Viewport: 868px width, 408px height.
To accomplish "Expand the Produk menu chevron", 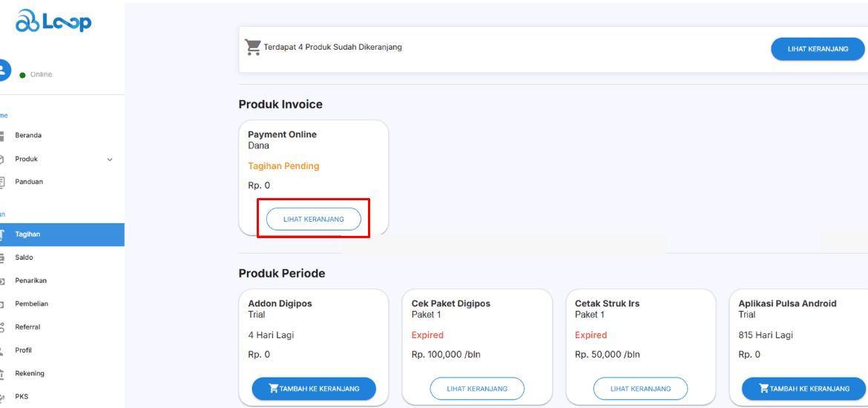I will click(110, 159).
